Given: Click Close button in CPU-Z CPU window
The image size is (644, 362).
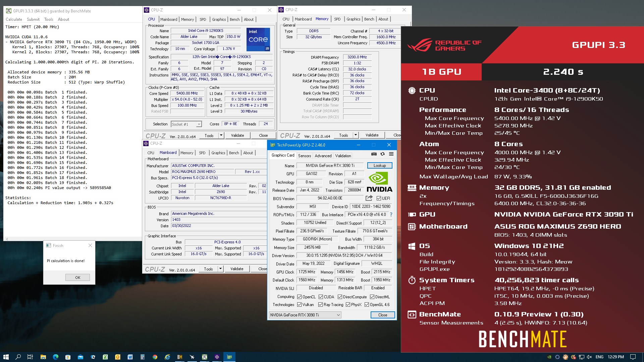Looking at the screenshot, I should click(x=263, y=135).
